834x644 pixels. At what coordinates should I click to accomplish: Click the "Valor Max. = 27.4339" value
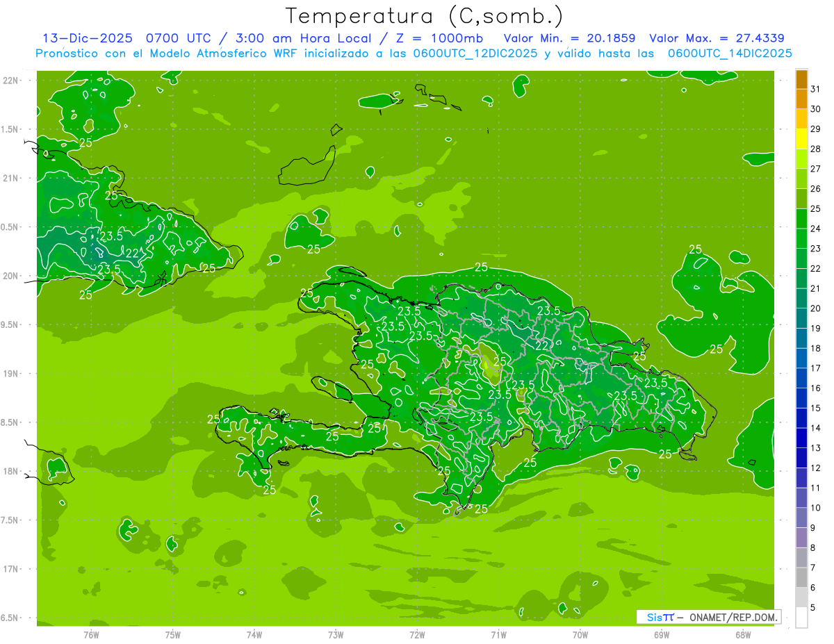[x=717, y=38]
